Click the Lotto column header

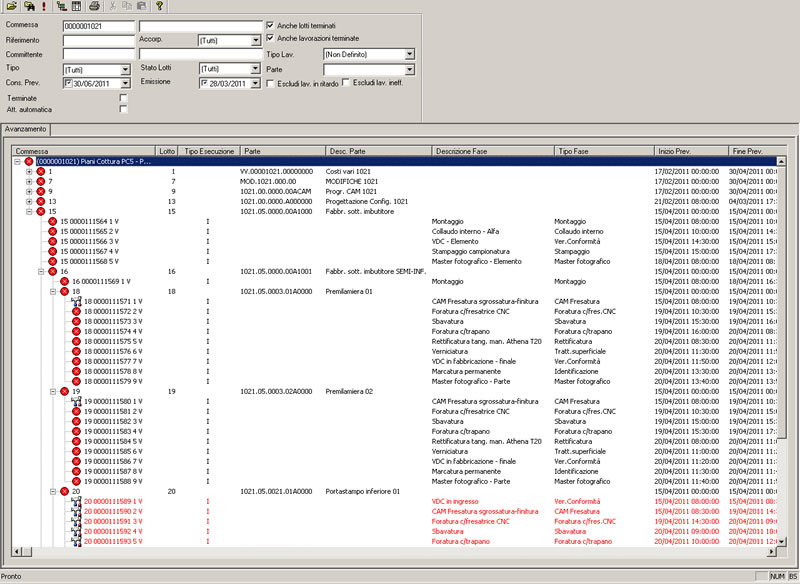[167, 151]
